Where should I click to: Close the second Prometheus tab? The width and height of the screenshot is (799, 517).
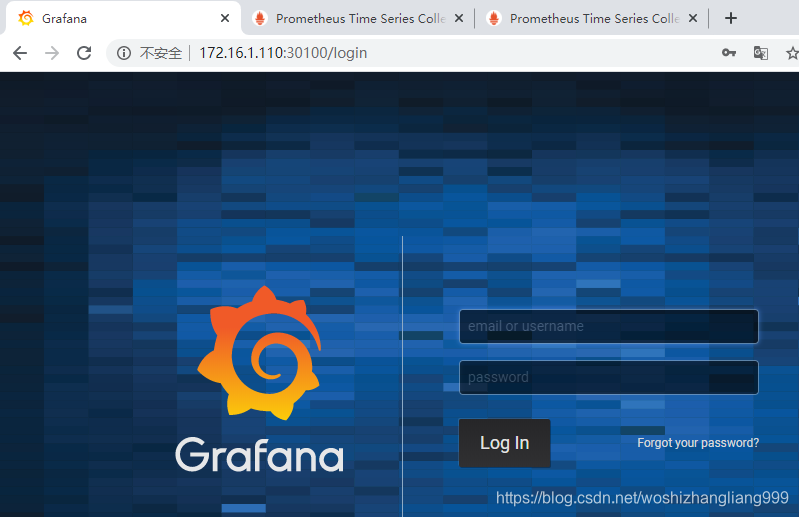[693, 18]
